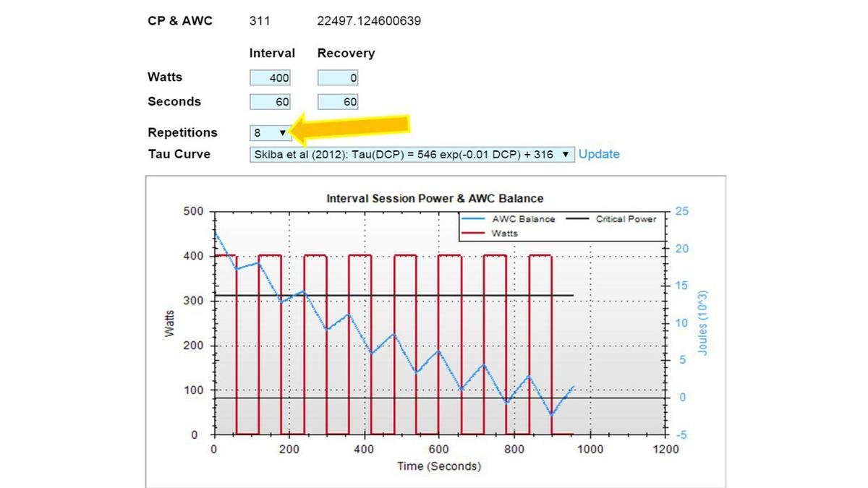Select the Interval Seconds input box

(270, 102)
